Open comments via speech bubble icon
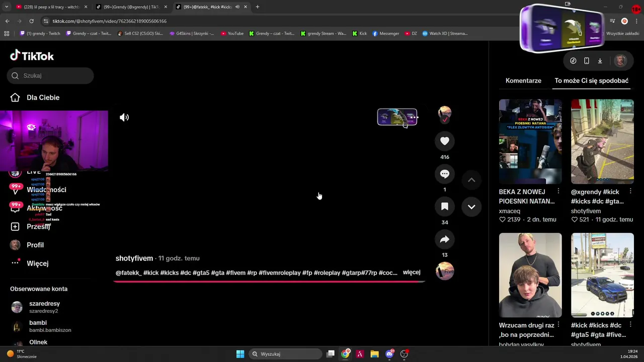The width and height of the screenshot is (644, 362). coord(445,174)
